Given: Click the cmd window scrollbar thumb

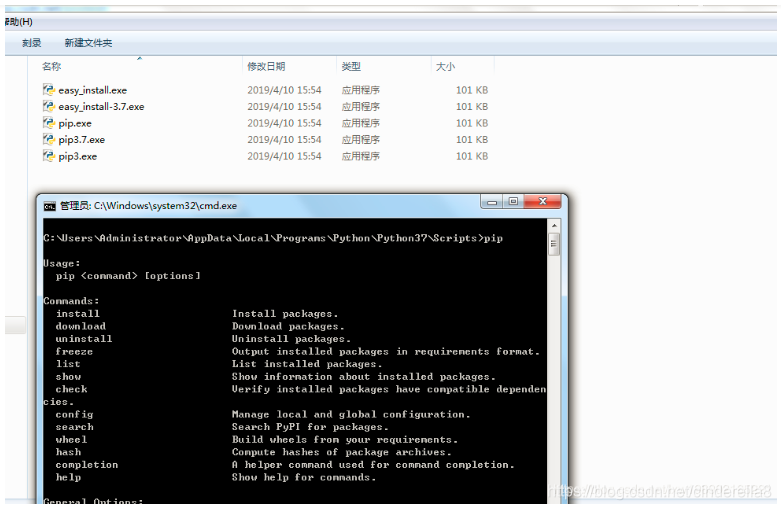Looking at the screenshot, I should 554,244.
